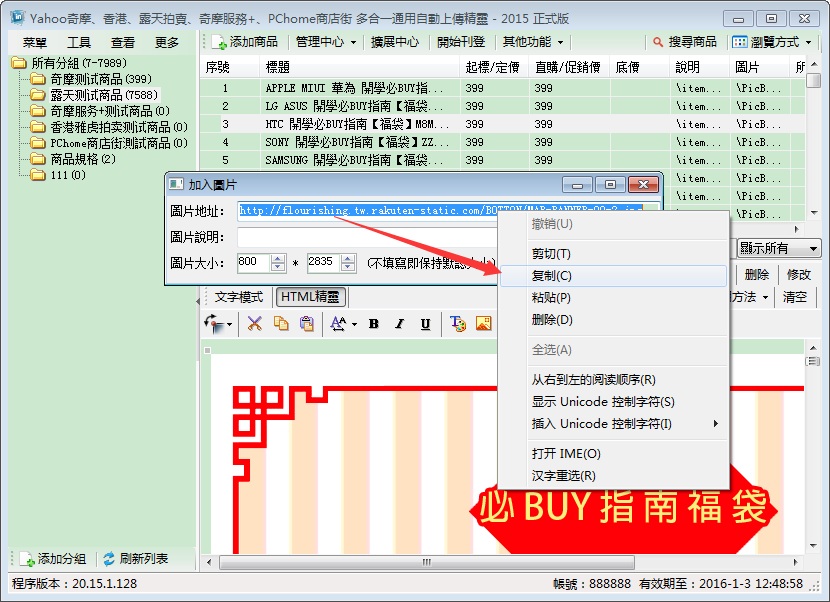Open the 查看 menu

[123, 42]
